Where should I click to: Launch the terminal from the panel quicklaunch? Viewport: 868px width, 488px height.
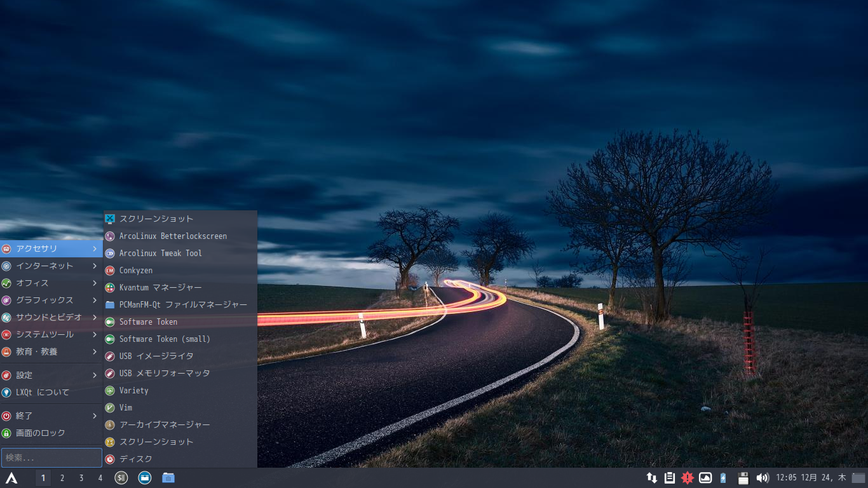(x=121, y=478)
